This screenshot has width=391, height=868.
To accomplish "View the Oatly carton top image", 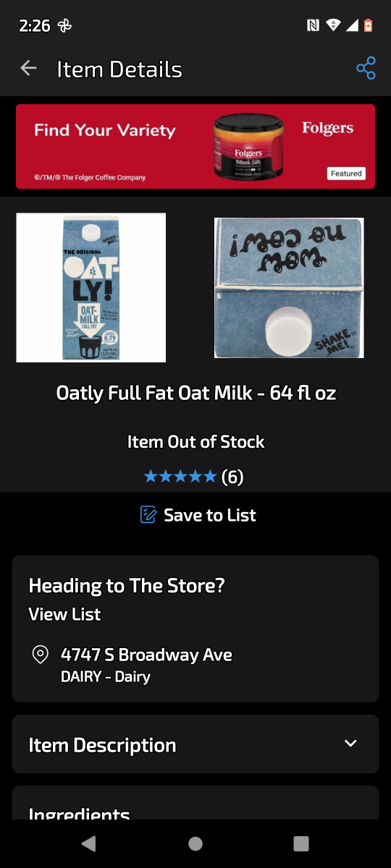I will (x=289, y=288).
